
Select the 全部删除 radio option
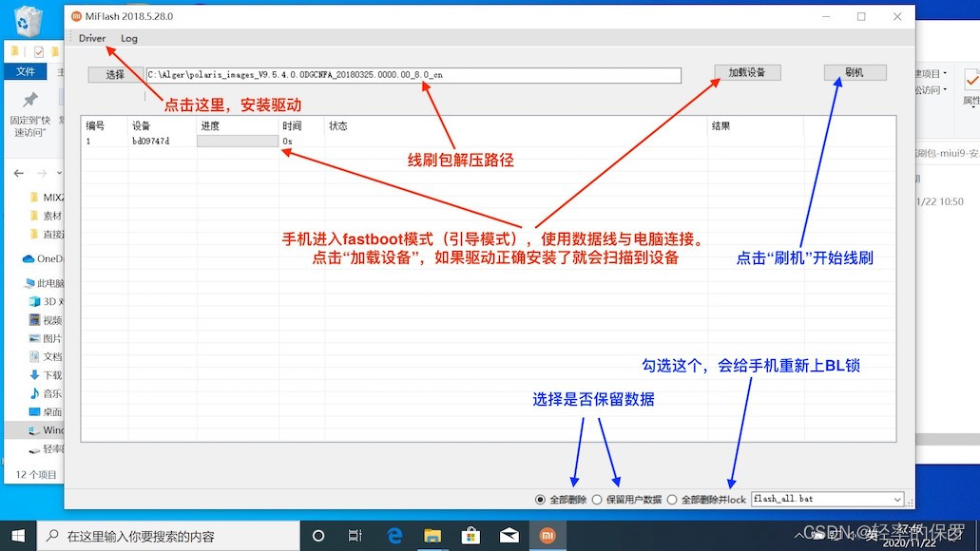coord(561,500)
